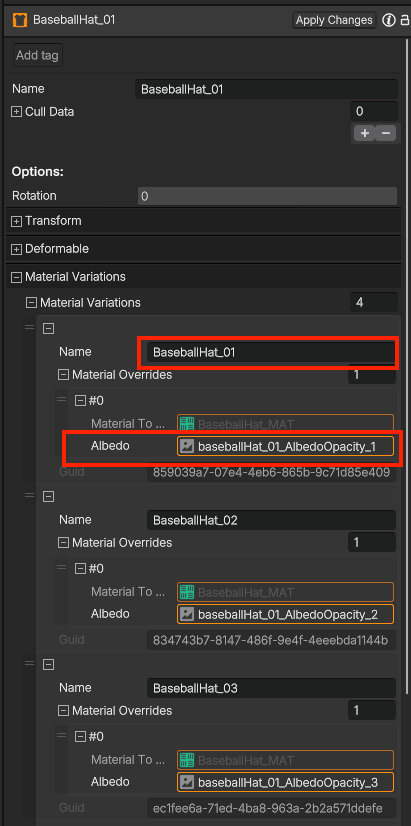Click the plus button under Cull Data count
The image size is (411, 826).
[364, 133]
